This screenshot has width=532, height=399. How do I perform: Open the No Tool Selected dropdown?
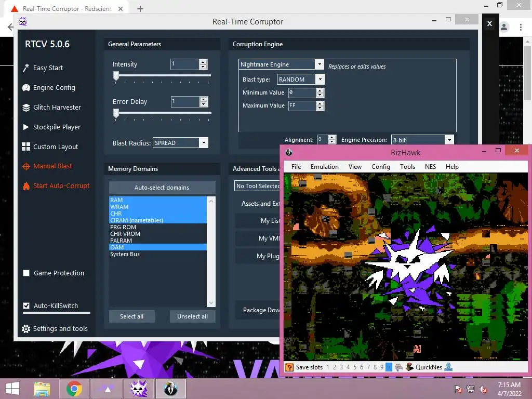click(257, 186)
